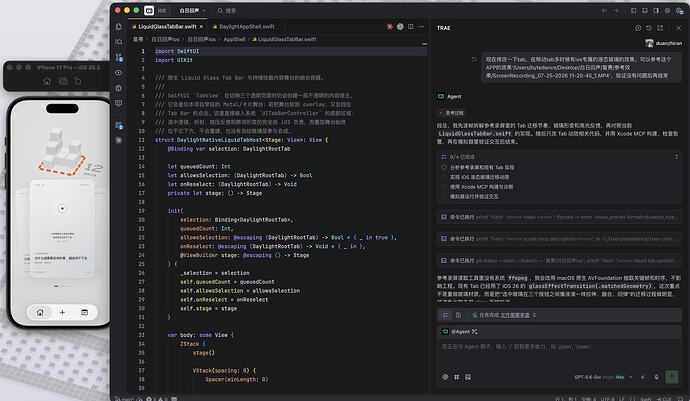Expand the thinking process section
Viewport: 690px width, 401px height.
pos(451,113)
